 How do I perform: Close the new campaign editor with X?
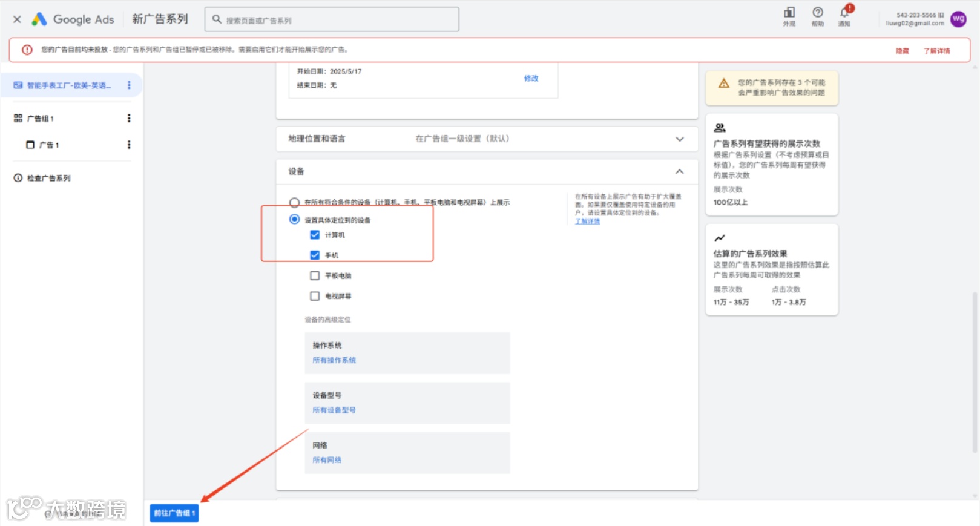tap(17, 19)
